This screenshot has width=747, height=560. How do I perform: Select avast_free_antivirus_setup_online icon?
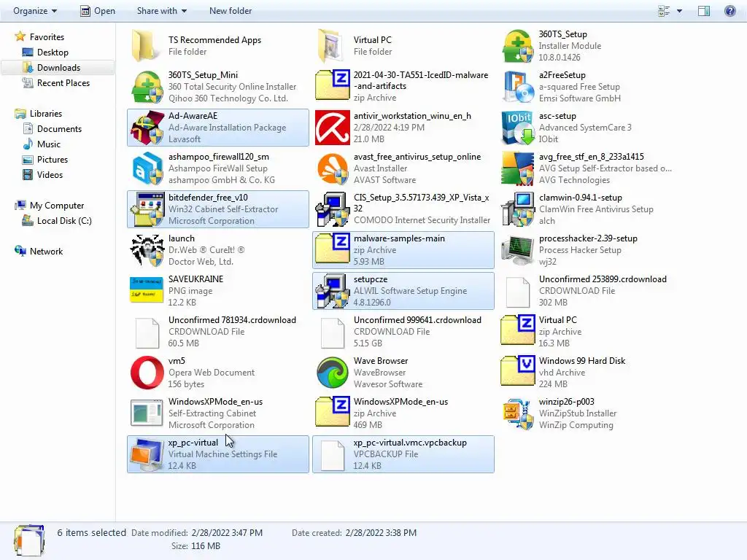click(x=333, y=168)
